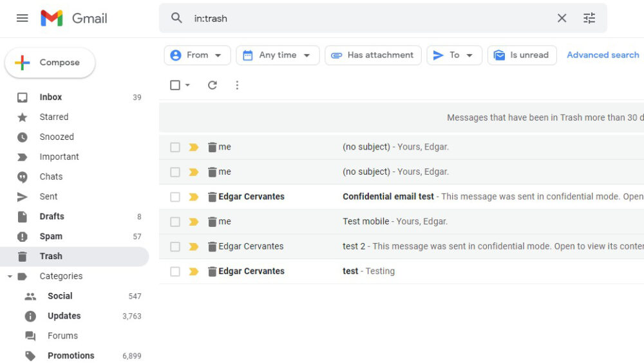Open the Advanced search link

(x=603, y=55)
